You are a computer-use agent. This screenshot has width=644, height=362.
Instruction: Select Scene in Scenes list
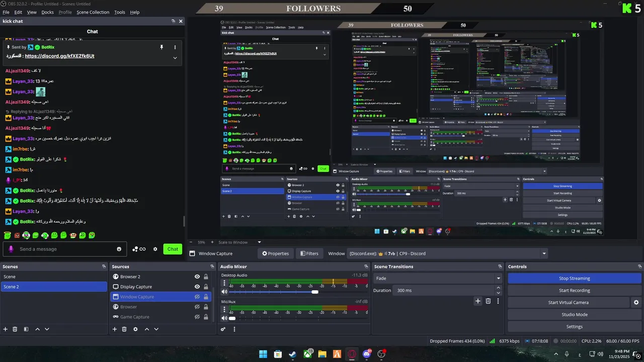54,277
